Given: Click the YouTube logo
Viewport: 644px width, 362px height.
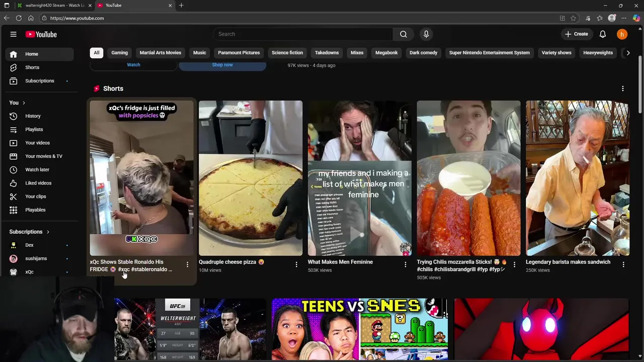Looking at the screenshot, I should pos(41,34).
